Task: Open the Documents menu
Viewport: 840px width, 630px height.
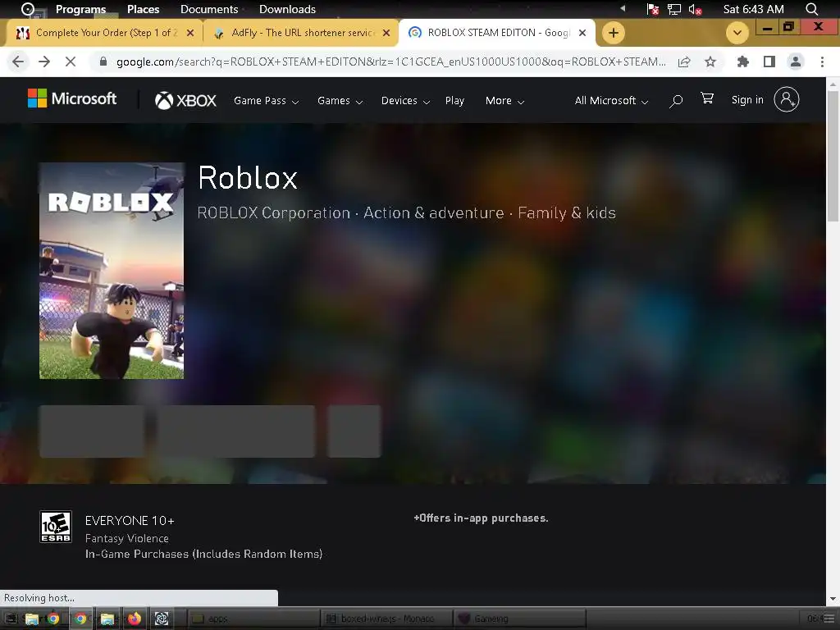Action: tap(209, 9)
